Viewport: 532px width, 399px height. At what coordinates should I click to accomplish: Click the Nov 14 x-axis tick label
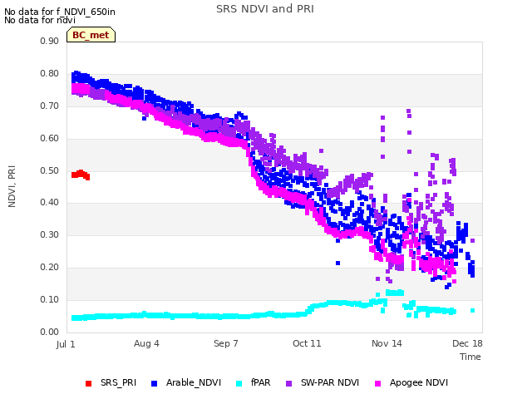pos(387,343)
